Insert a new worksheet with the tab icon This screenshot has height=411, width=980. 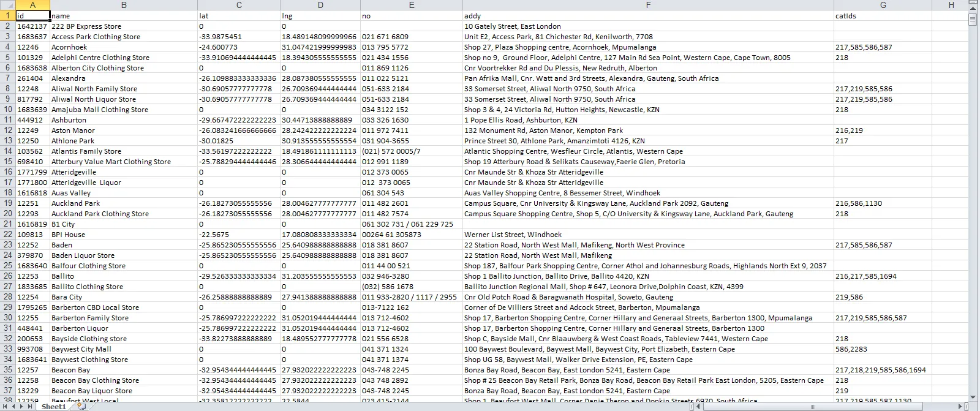tap(81, 407)
